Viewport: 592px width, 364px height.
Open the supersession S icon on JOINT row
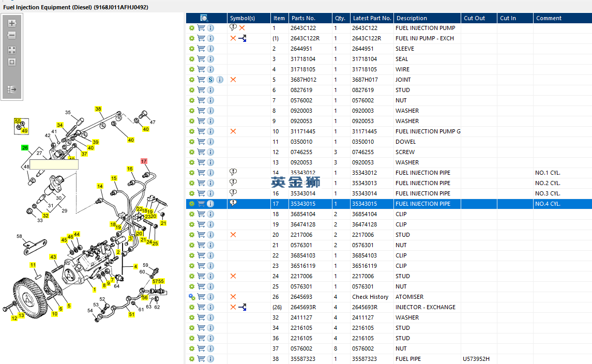[210, 80]
